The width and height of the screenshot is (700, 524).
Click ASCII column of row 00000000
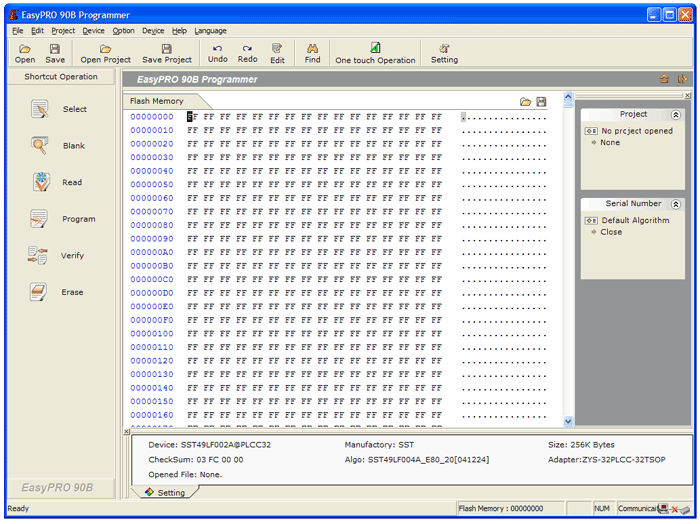click(x=504, y=117)
